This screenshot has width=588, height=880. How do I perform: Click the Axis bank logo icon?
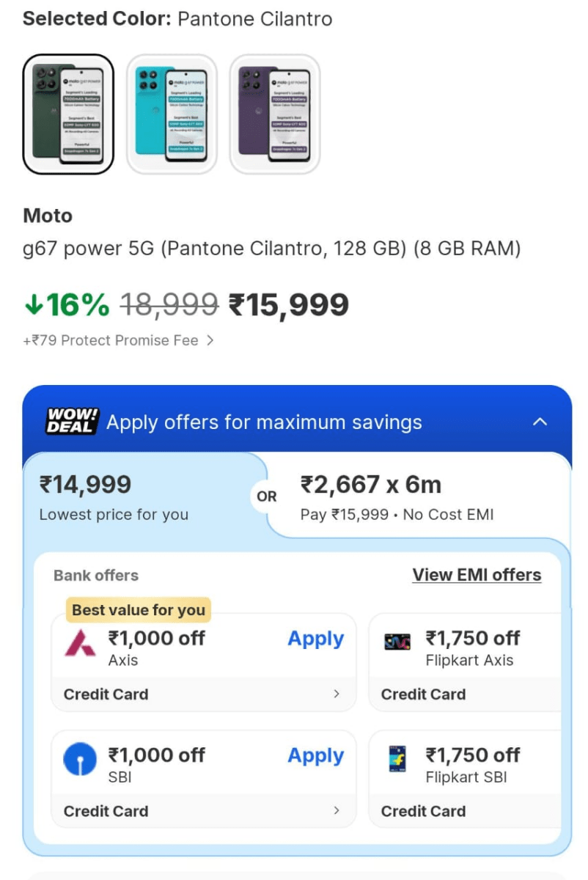(x=80, y=639)
